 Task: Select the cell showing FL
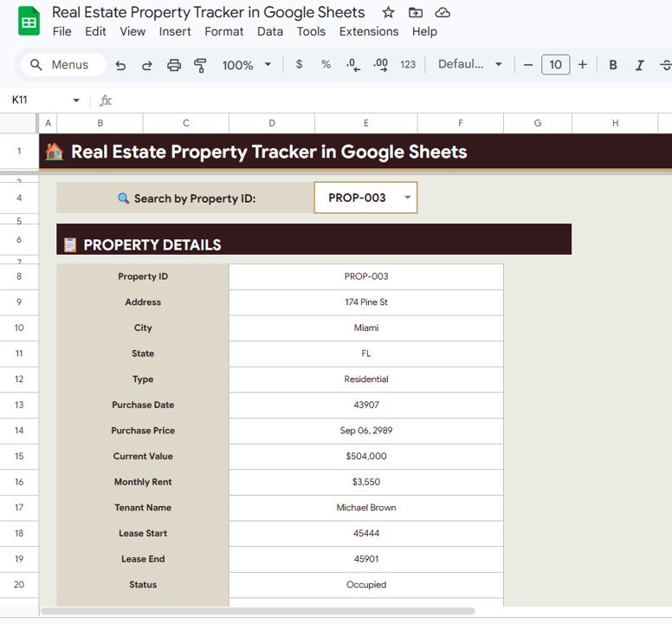click(366, 354)
